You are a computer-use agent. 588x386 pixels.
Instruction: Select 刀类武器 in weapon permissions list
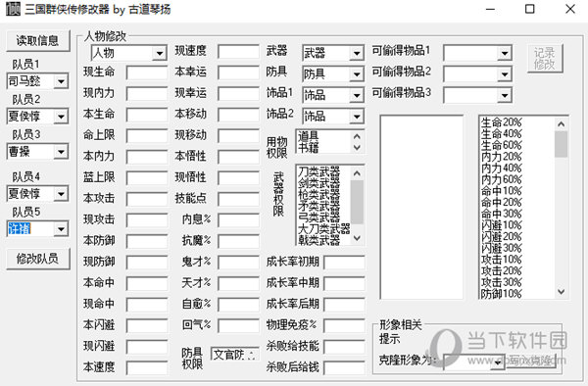319,171
